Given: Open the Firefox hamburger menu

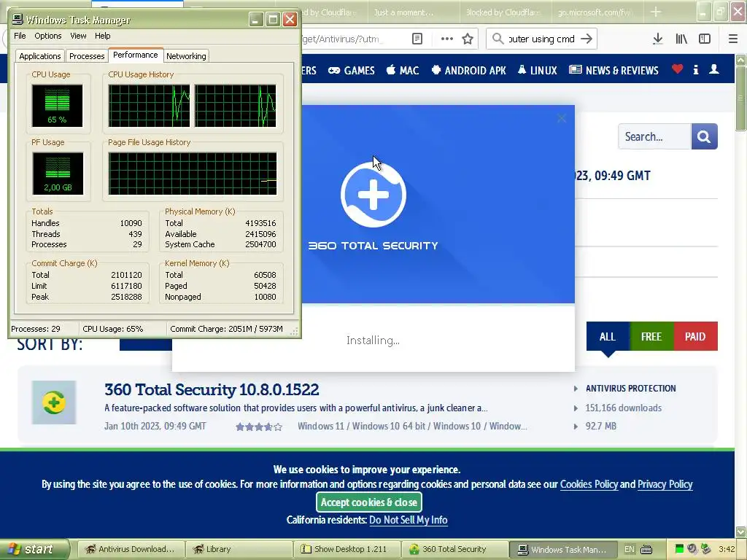Looking at the screenshot, I should (x=733, y=39).
